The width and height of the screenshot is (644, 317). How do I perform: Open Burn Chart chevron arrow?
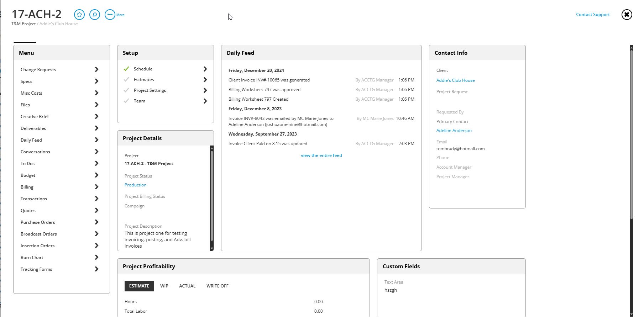(96, 257)
